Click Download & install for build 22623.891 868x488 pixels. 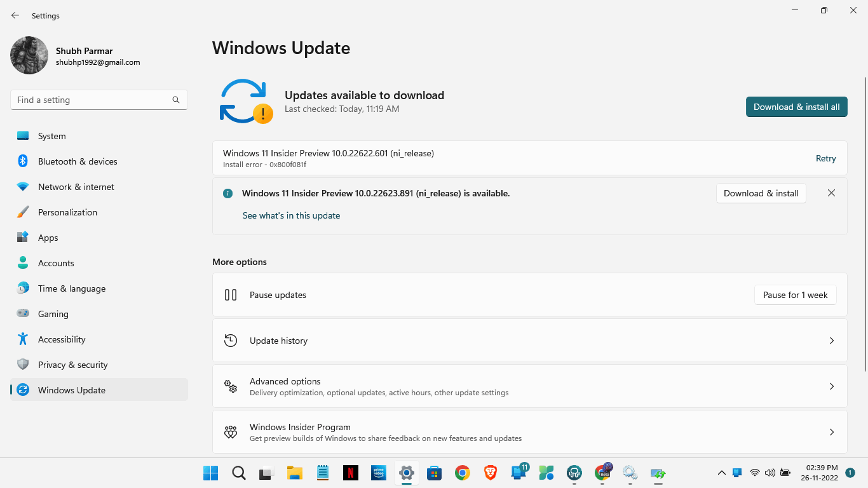(x=761, y=193)
